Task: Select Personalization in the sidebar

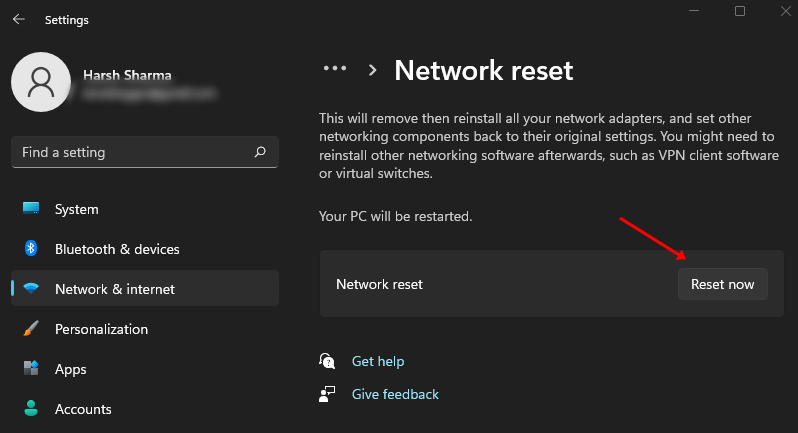Action: pyautogui.click(x=101, y=329)
